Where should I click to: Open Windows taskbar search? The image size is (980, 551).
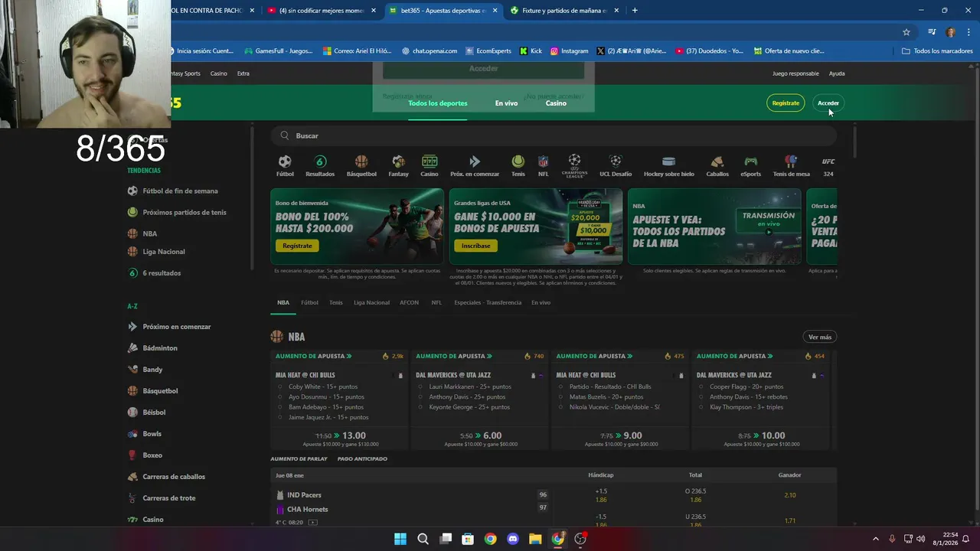pyautogui.click(x=423, y=539)
